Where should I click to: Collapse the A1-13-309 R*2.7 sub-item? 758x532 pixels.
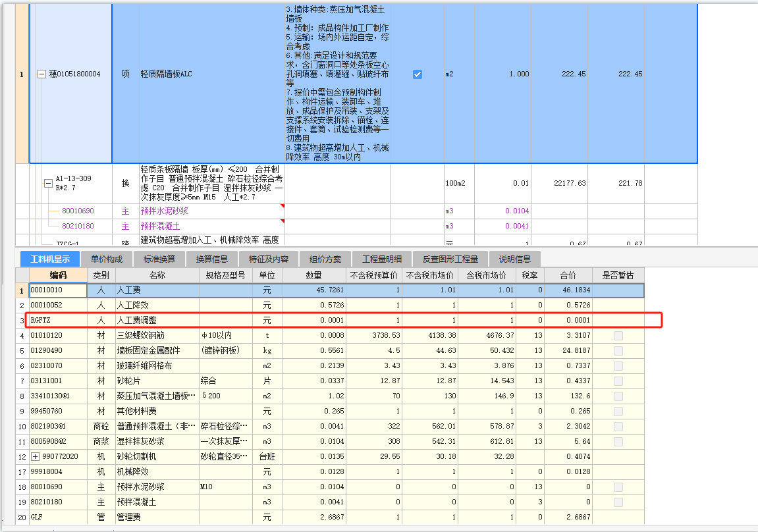click(x=48, y=183)
